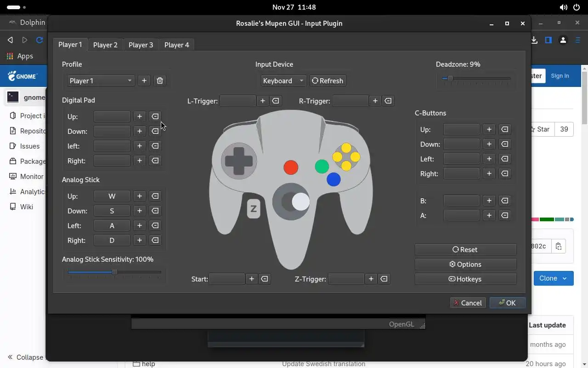Click the Analog Stick Sensitivity slider

114,272
